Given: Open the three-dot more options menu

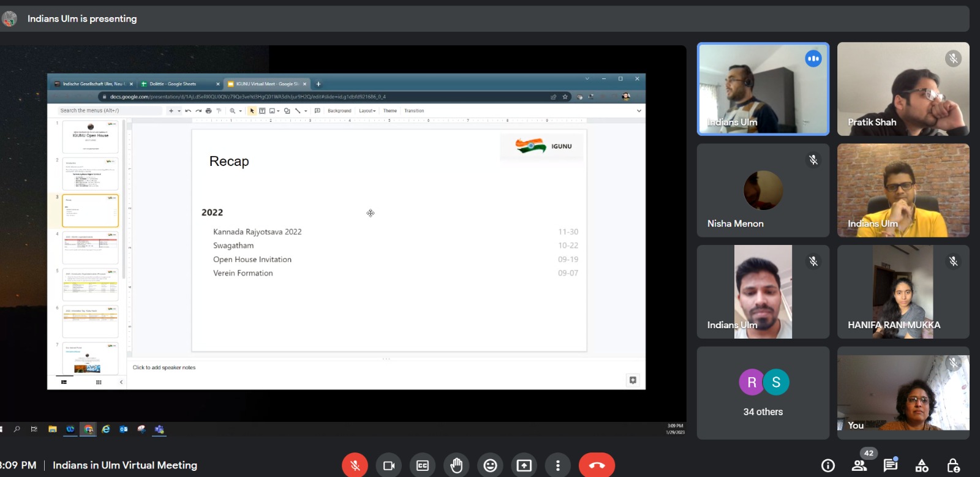Looking at the screenshot, I should coord(557,465).
